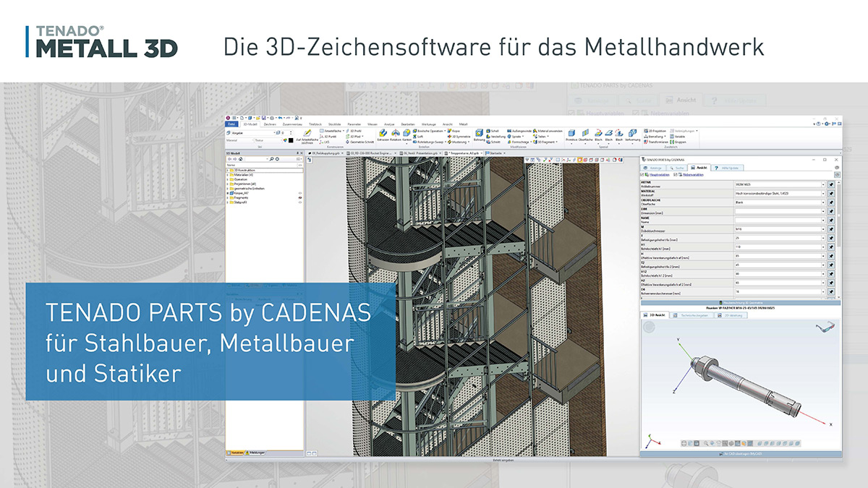Click the Schell shell tool

(493, 131)
